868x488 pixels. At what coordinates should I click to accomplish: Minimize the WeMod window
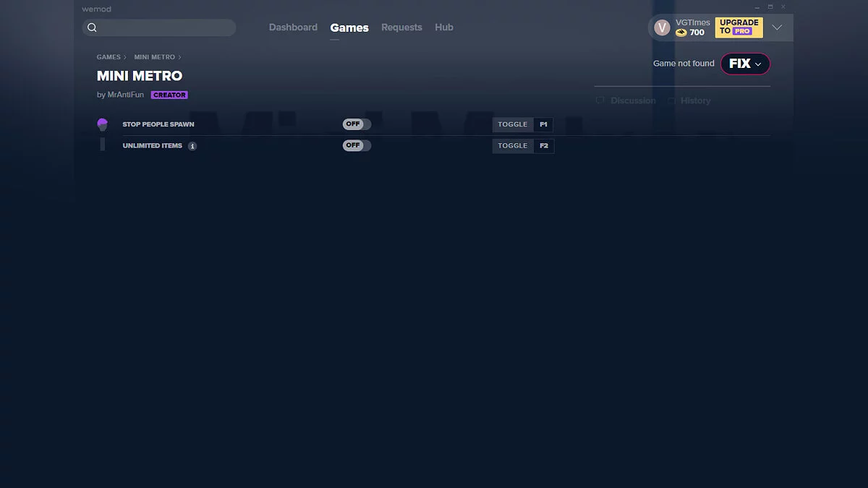click(x=756, y=7)
